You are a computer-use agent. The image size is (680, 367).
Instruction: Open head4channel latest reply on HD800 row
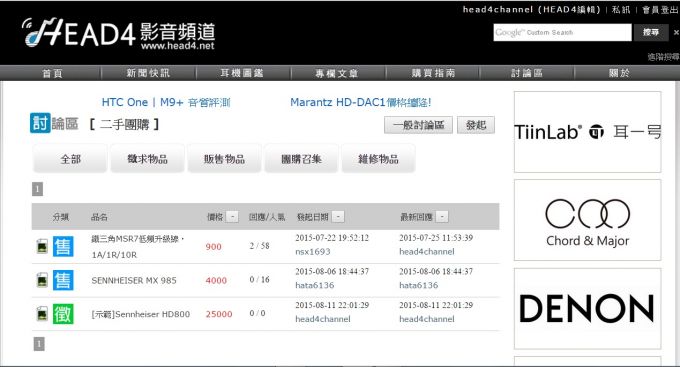tap(427, 319)
